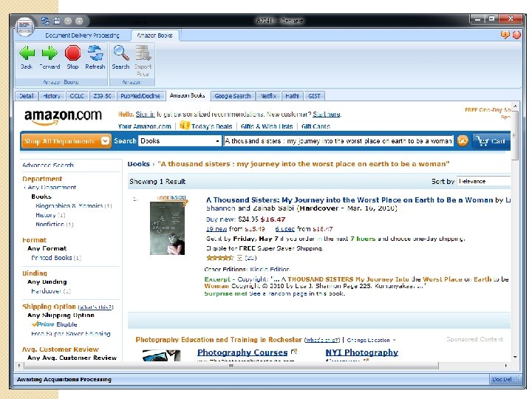Image resolution: width=532 pixels, height=399 pixels.
Task: Switch to the Netflix tab
Action: pyautogui.click(x=268, y=96)
